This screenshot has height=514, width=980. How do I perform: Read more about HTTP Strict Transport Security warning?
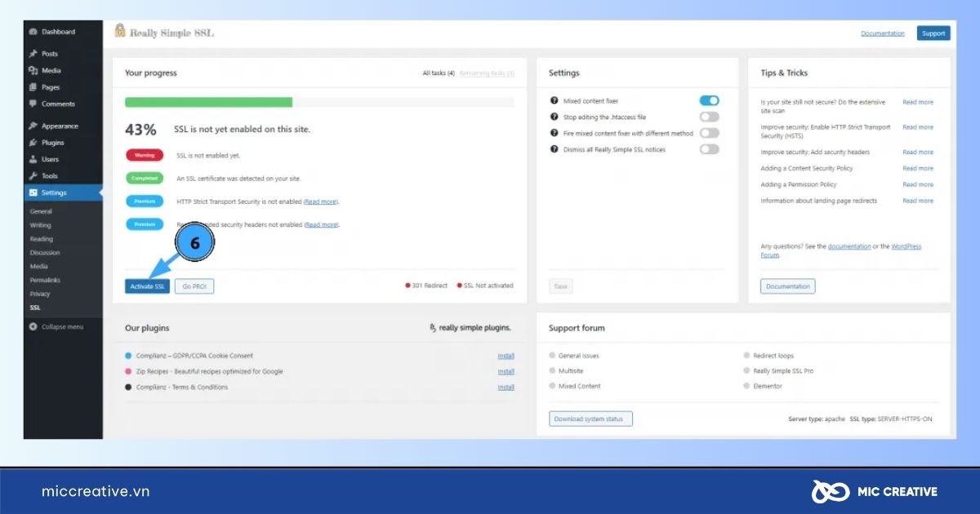(x=321, y=202)
